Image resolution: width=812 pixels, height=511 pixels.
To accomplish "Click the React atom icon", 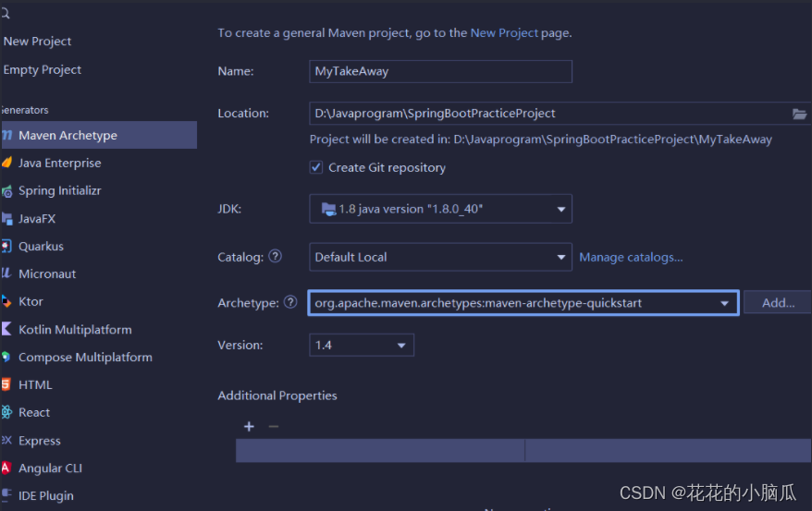I will pyautogui.click(x=6, y=412).
